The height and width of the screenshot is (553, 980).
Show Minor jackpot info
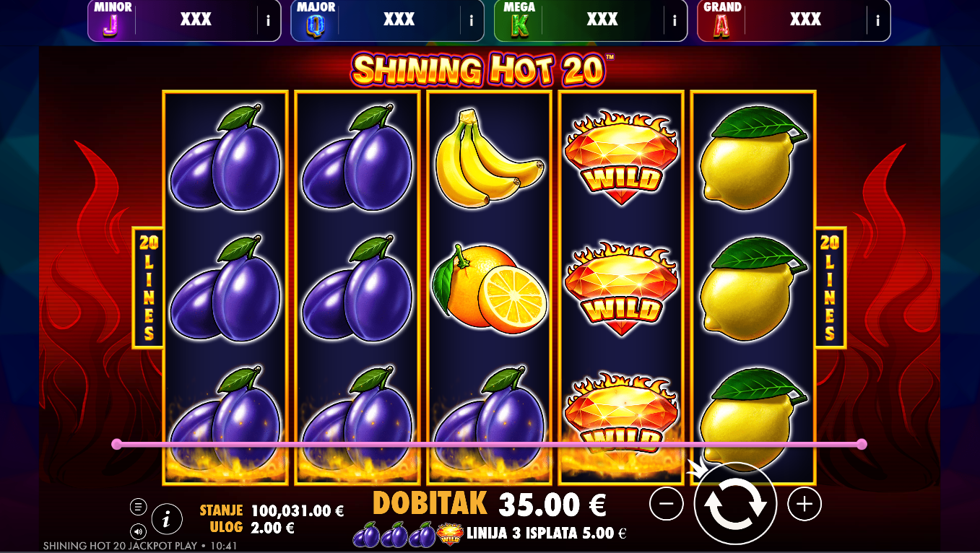268,21
